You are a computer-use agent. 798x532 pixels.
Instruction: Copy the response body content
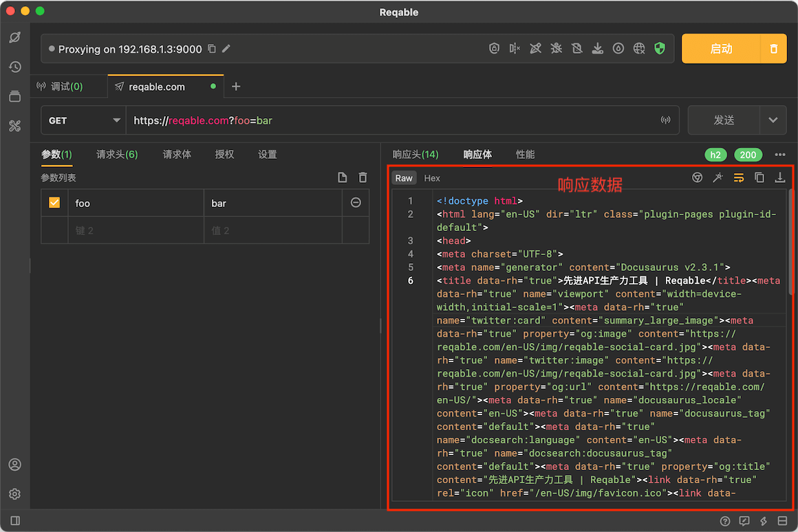pyautogui.click(x=759, y=177)
